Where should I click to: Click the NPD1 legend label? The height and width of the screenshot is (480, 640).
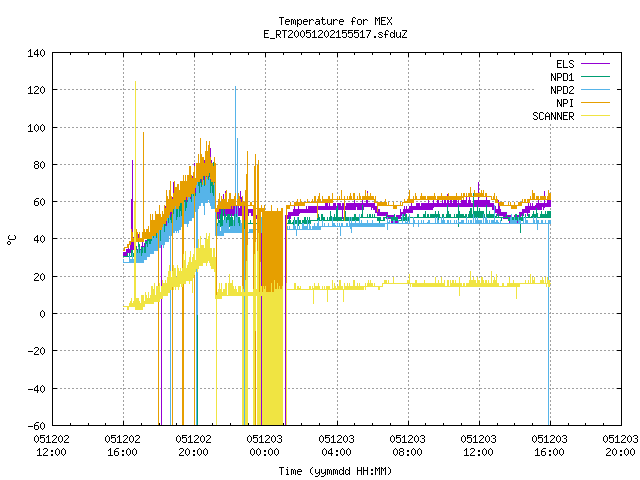tap(562, 77)
